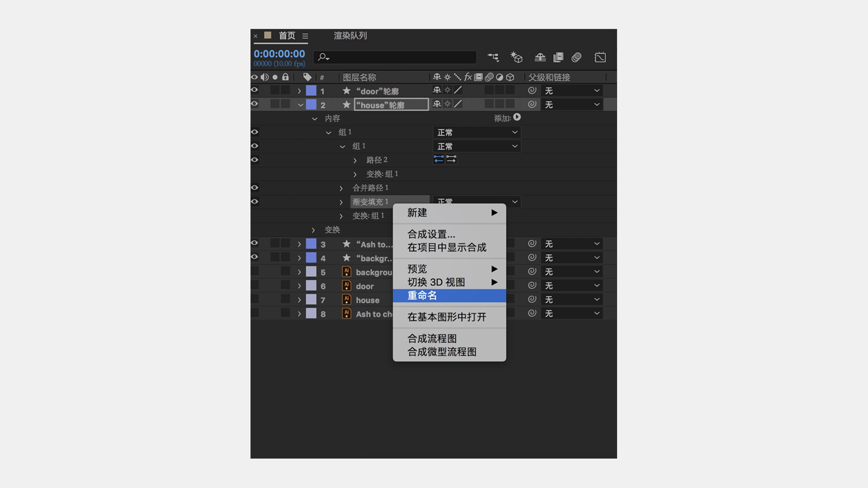
Task: Expand the 路径 2 property
Action: tap(355, 160)
